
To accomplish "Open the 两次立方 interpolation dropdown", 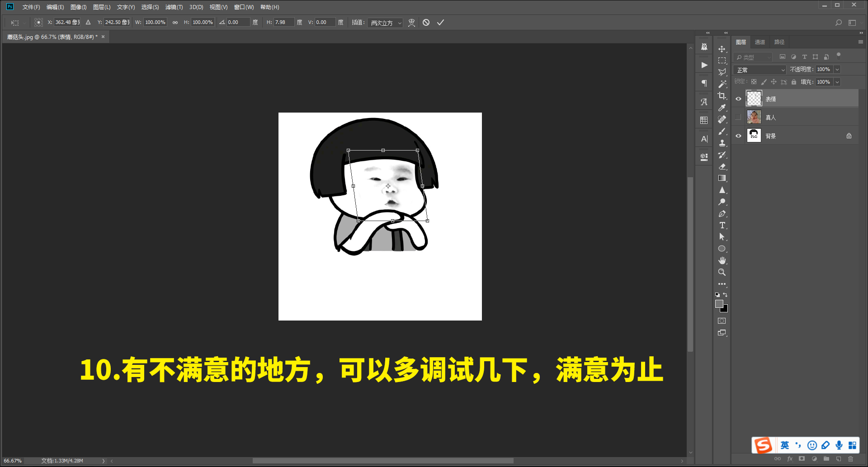I will [385, 23].
